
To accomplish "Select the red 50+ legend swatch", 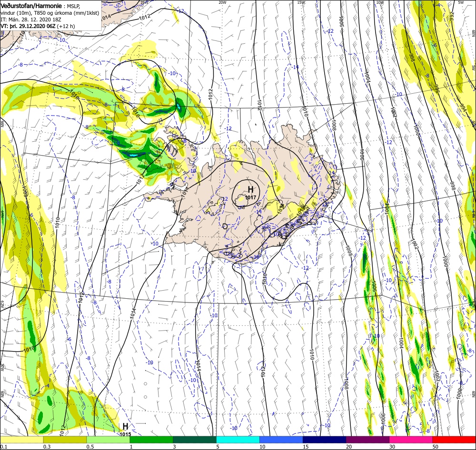I will click(454, 440).
